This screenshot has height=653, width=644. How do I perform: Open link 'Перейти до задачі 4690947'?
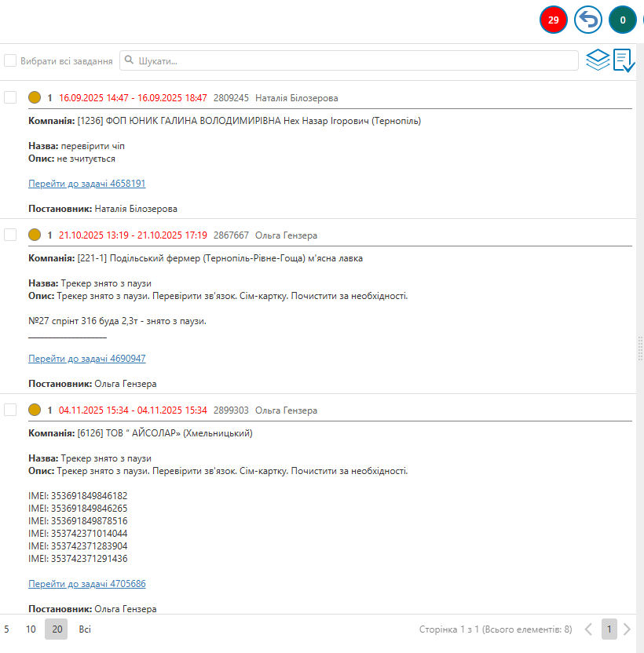coord(86,359)
